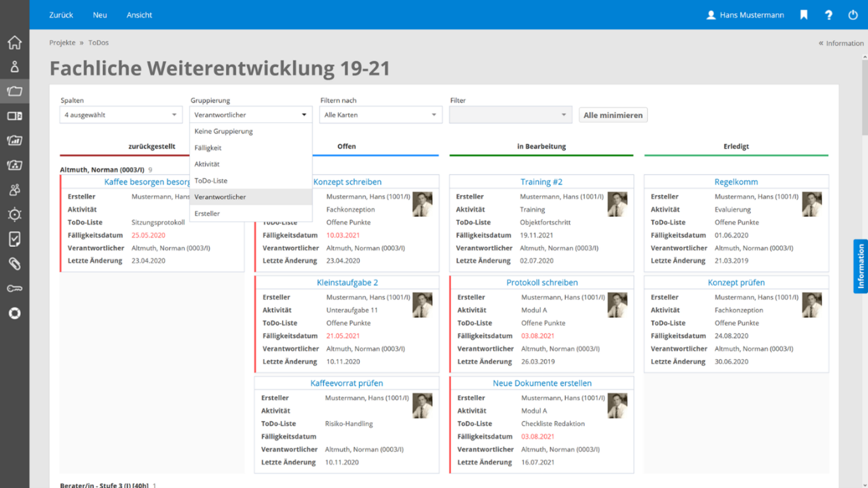
Task: Open the Home icon in the sidebar
Action: click(15, 42)
